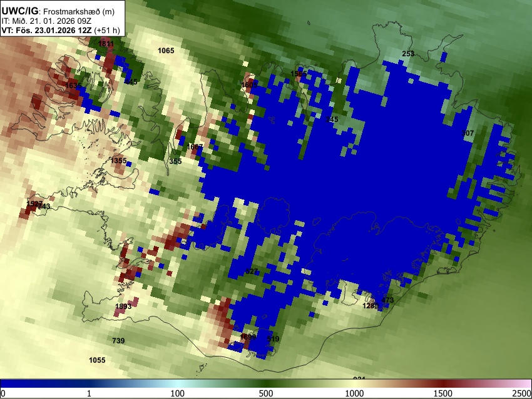Click the "VT: Fös. 23.01.2026 12Z (+51 h)" line

point(61,30)
